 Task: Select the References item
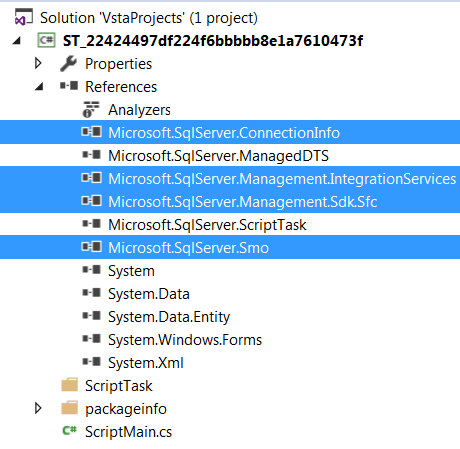121,87
